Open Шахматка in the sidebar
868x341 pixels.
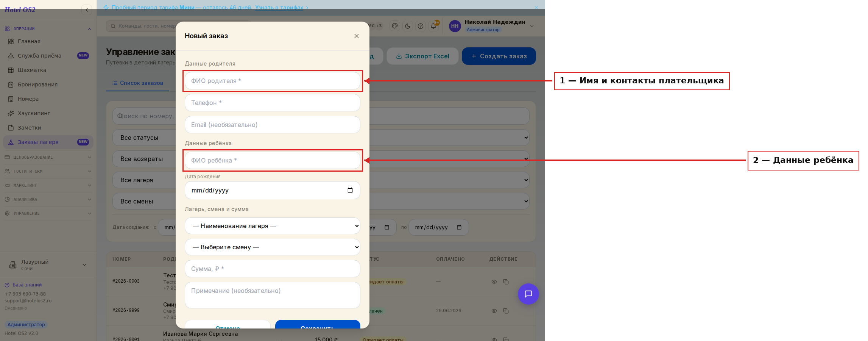(48, 70)
